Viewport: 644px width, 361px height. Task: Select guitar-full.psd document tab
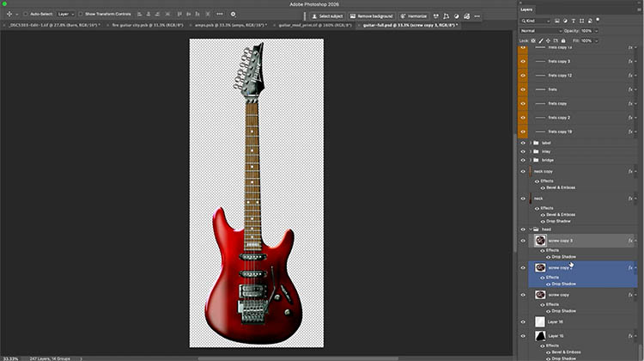(410, 25)
